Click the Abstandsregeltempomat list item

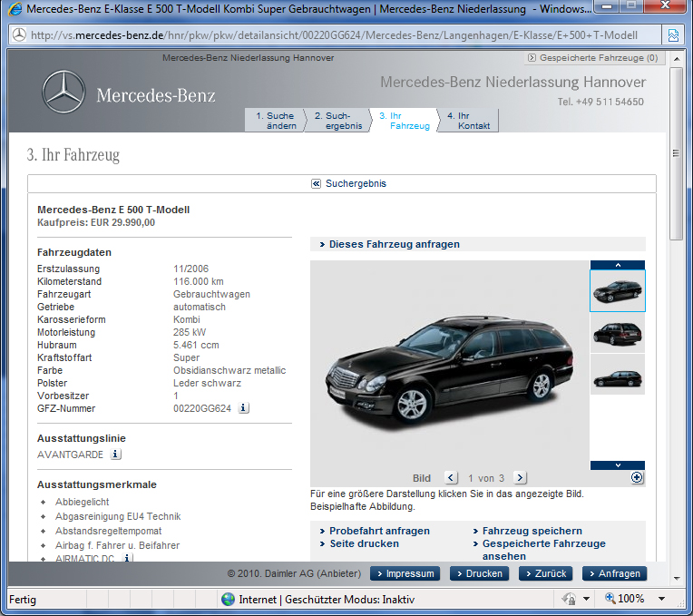click(x=108, y=531)
